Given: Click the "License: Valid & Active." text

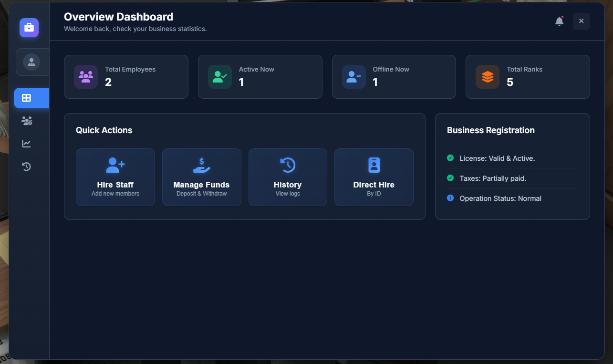Looking at the screenshot, I should pyautogui.click(x=497, y=158).
